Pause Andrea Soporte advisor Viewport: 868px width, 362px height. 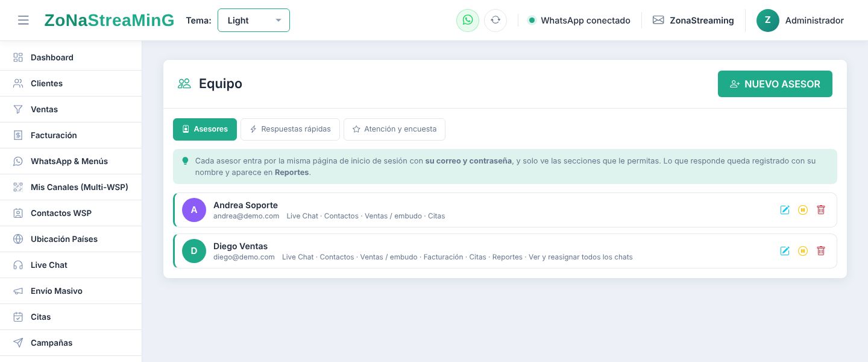click(803, 210)
